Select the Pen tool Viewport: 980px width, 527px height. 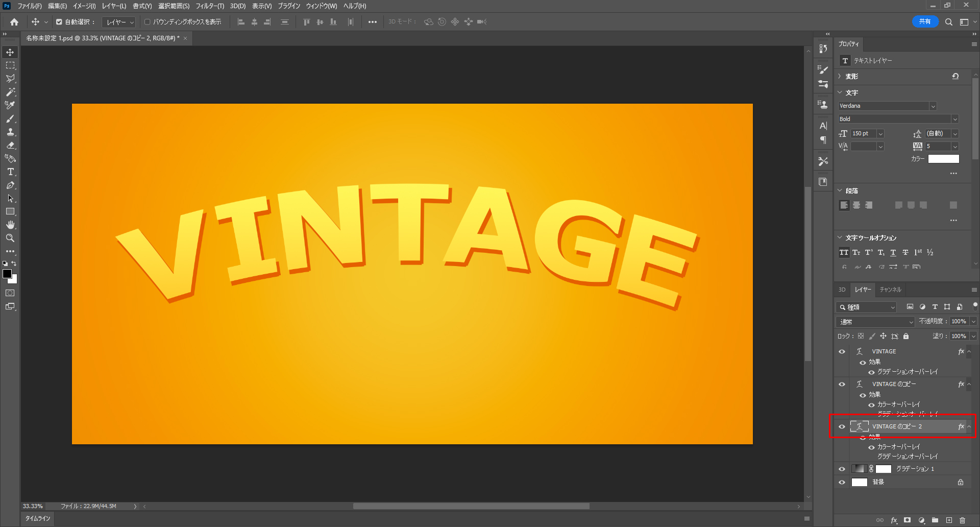(10, 185)
